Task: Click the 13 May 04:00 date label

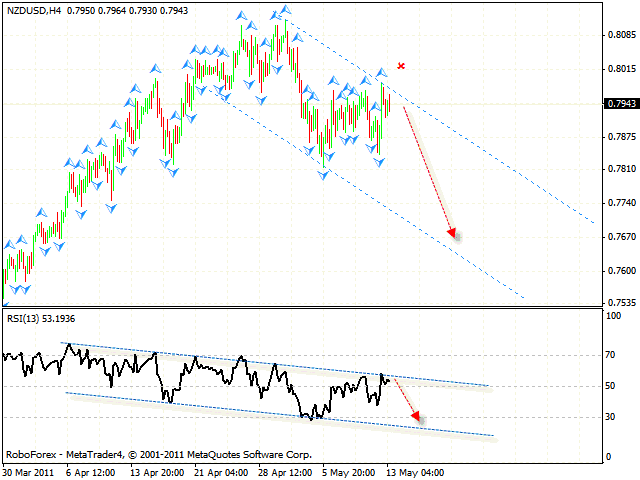Action: [417, 472]
